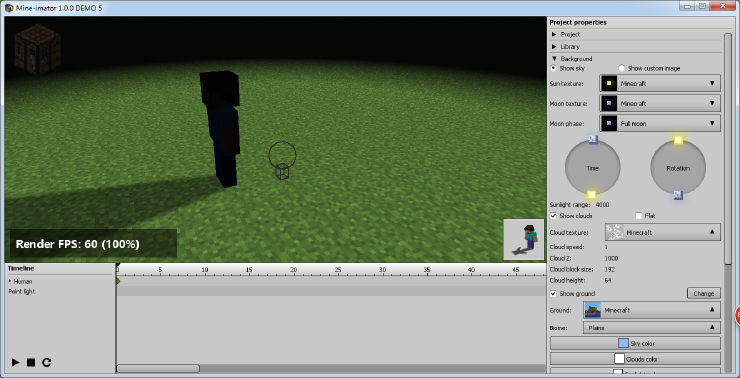
Task: Uncheck the Show clouds checkbox
Action: (x=554, y=216)
